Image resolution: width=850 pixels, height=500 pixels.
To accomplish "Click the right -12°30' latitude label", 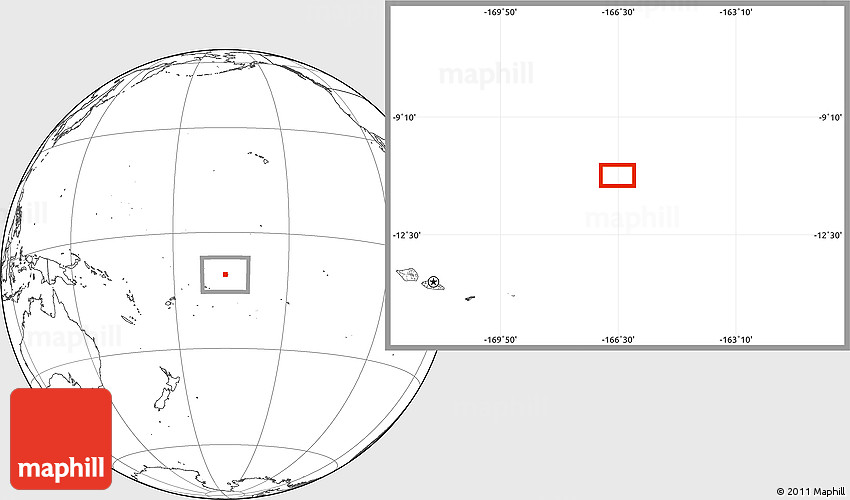I will tap(828, 235).
